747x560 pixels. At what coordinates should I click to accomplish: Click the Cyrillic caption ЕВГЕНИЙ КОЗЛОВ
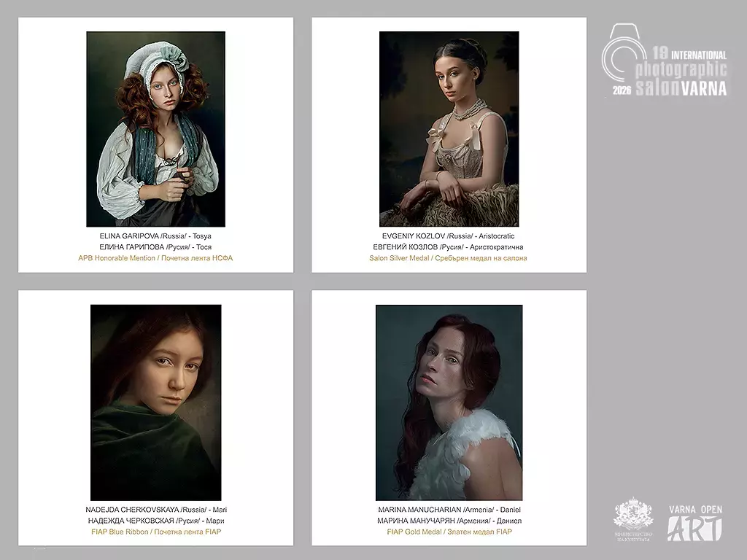point(448,247)
